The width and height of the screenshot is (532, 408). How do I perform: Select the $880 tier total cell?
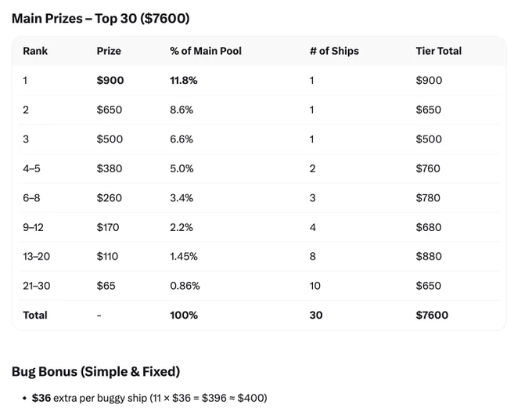point(429,257)
